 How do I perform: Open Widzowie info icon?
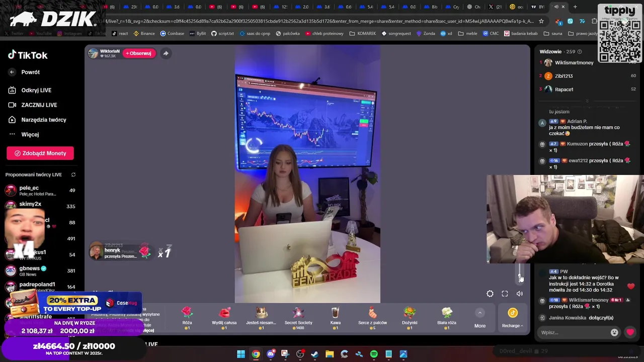pos(580,52)
